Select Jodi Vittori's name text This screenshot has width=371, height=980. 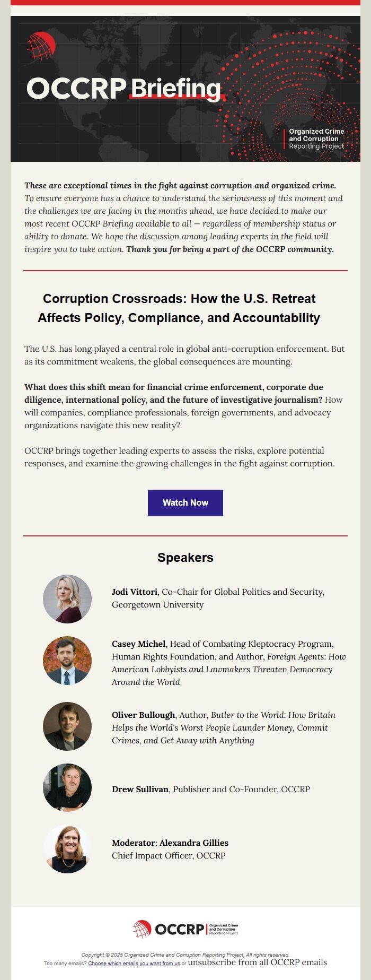(135, 592)
